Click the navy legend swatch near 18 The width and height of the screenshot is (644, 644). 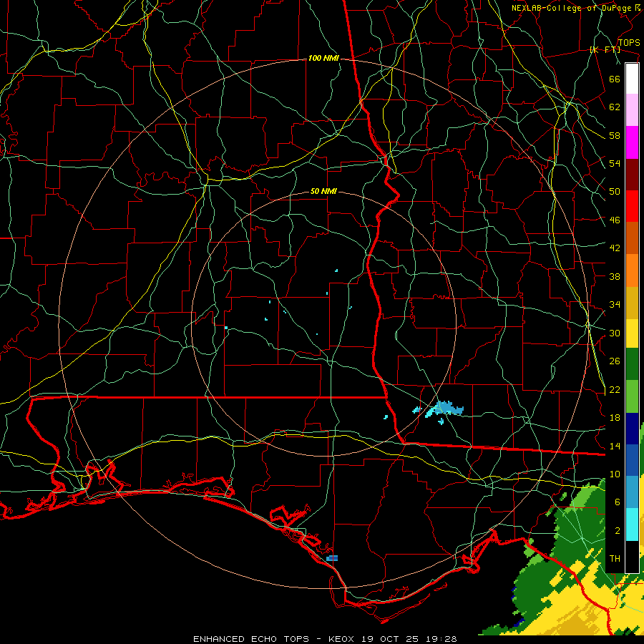coord(632,429)
